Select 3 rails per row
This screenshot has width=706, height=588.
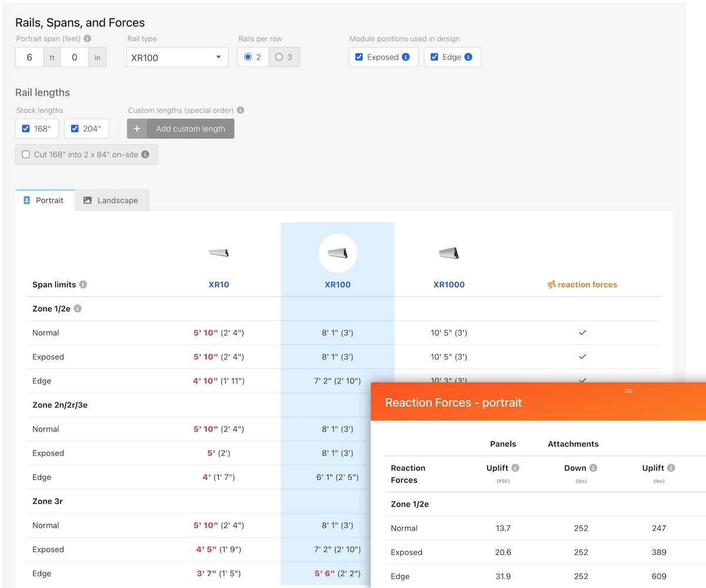[x=279, y=57]
